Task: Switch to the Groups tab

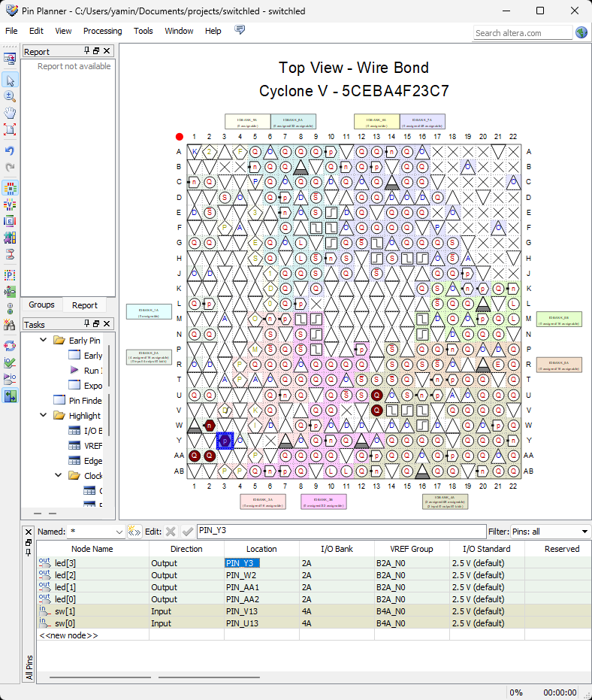Action: coord(41,305)
